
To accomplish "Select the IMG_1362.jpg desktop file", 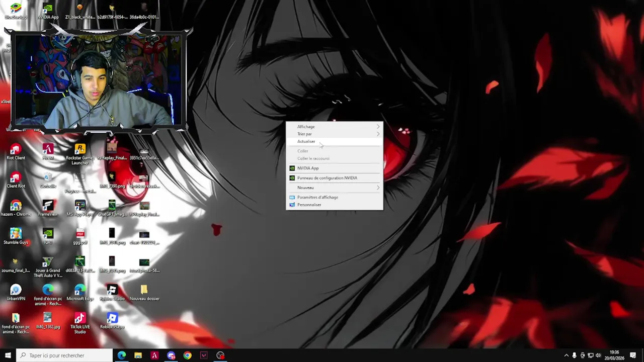I will coord(48,321).
